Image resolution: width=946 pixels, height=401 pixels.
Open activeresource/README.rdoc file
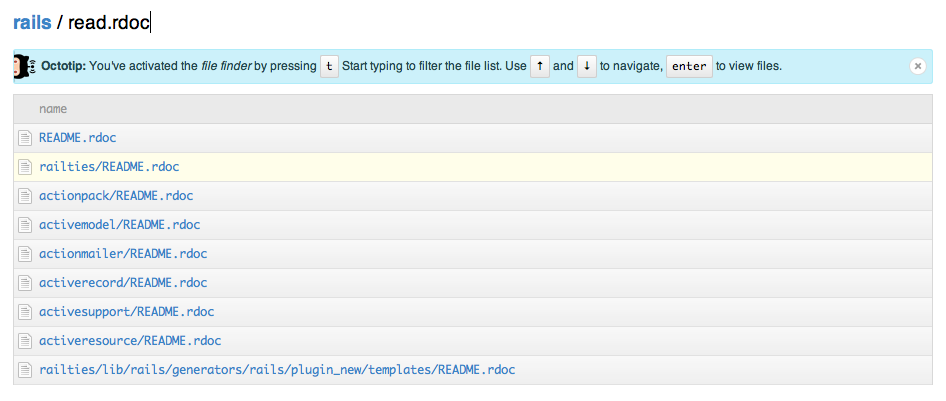[x=130, y=341]
